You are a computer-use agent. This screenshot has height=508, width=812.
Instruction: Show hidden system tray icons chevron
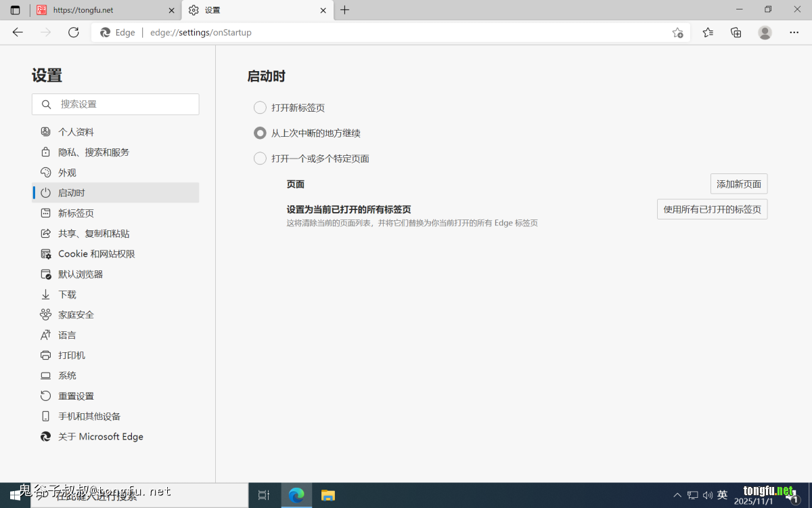[677, 495]
